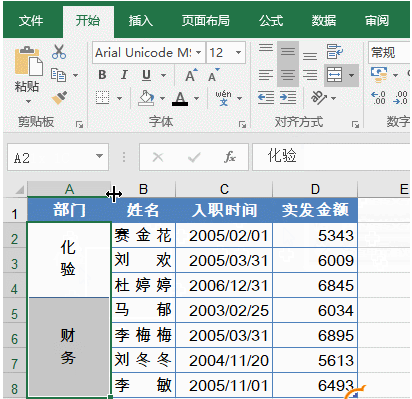Screen dimensions: 412x399
Task: Click Merge and Center icon
Action: [335, 75]
